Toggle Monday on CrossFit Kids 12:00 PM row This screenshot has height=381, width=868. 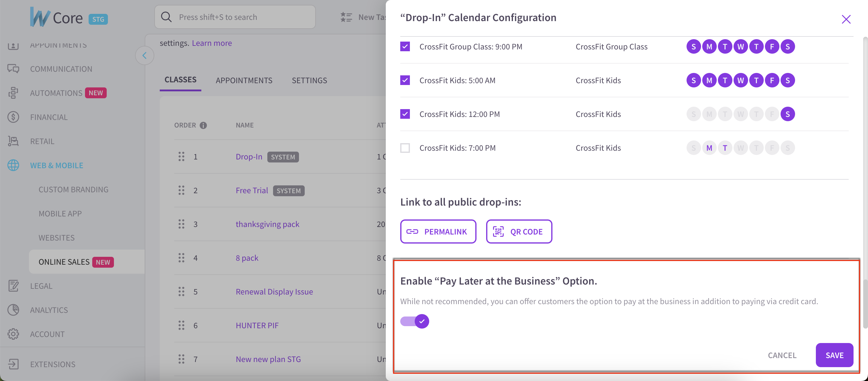[709, 114]
